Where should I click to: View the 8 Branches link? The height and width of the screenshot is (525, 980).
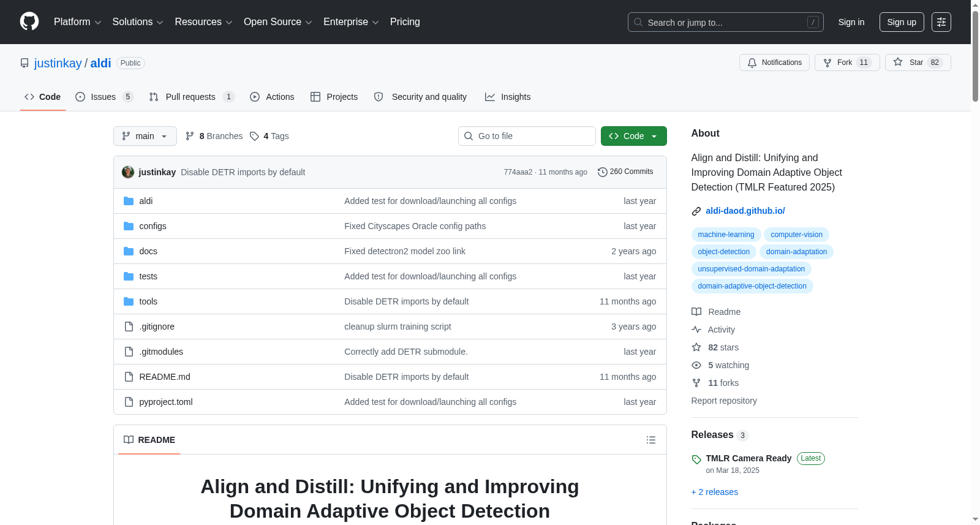coord(214,136)
